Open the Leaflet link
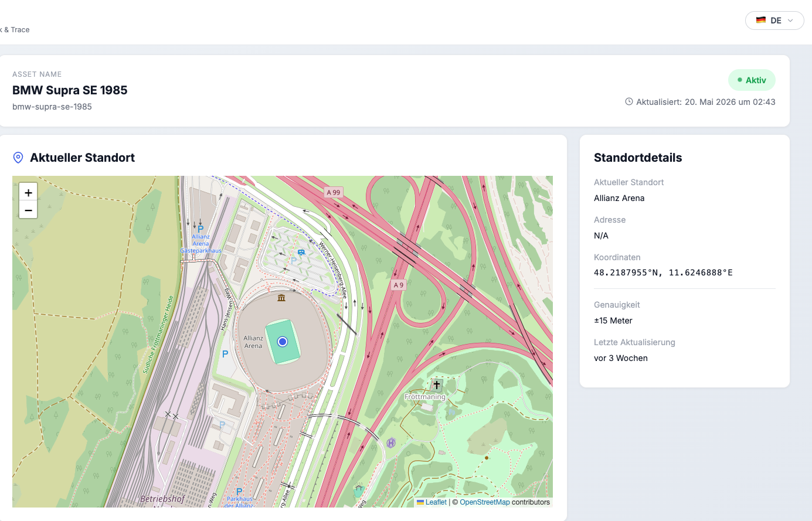This screenshot has height=521, width=812. coord(436,502)
